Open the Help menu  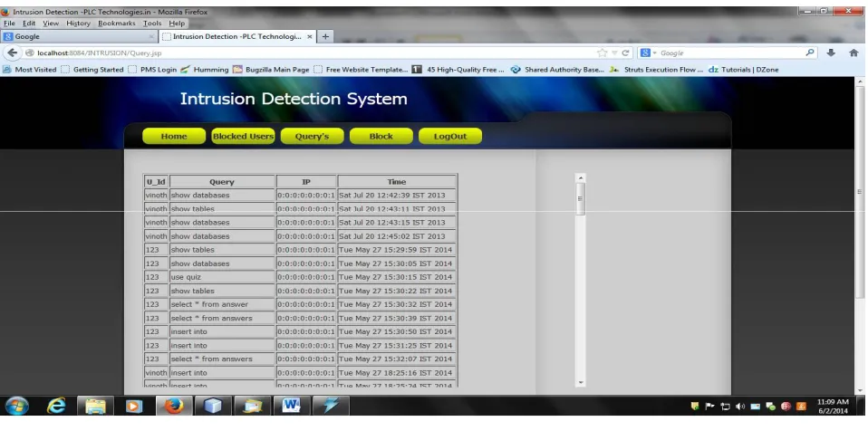[177, 24]
